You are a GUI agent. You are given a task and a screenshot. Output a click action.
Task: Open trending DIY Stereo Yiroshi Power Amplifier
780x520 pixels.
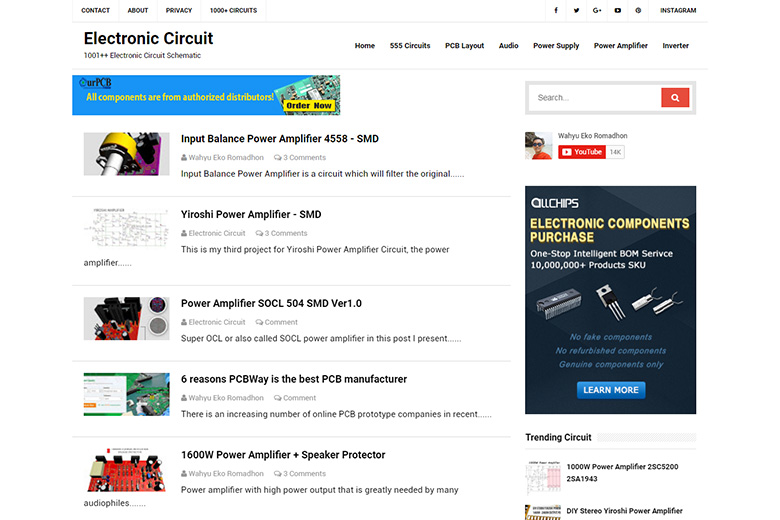click(x=624, y=511)
